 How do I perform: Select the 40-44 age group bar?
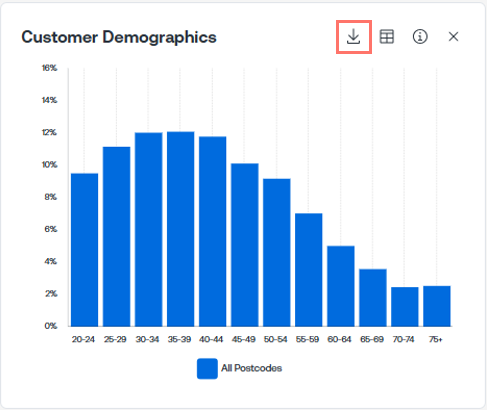(x=213, y=231)
